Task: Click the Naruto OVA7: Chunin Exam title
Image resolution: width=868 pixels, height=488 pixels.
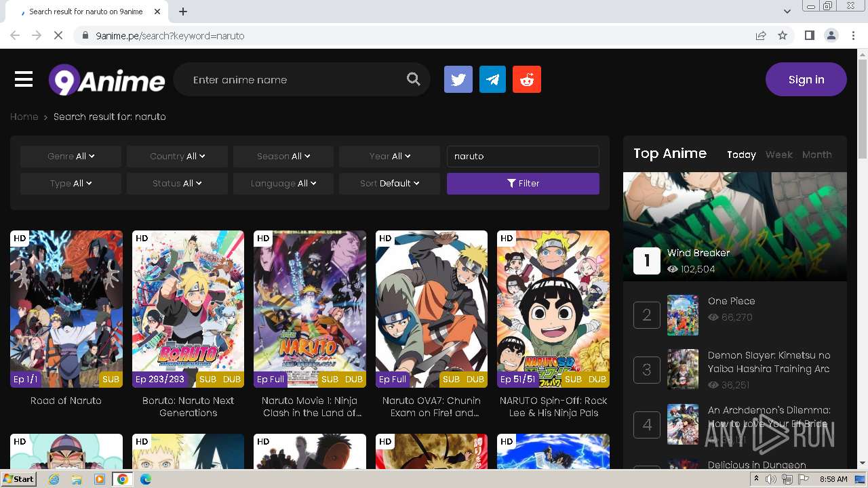Action: click(x=431, y=407)
